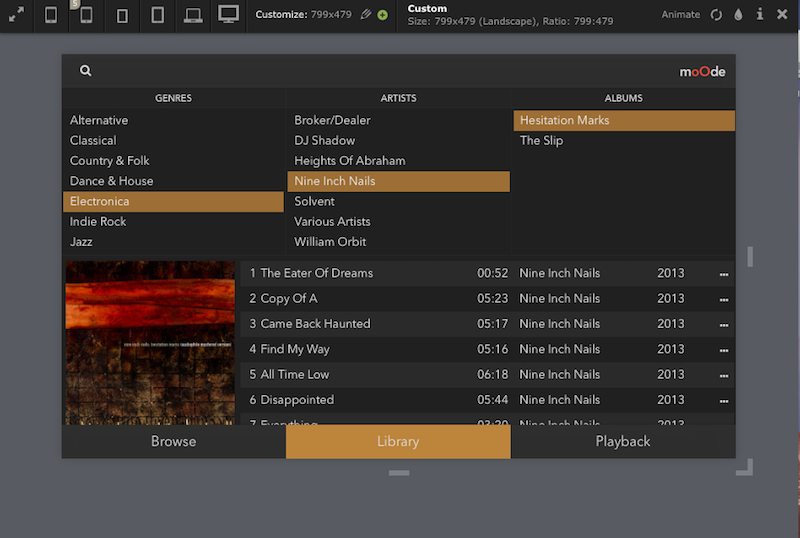Click the green add custom size icon
Screen dimensions: 800x538
[x=382, y=15]
